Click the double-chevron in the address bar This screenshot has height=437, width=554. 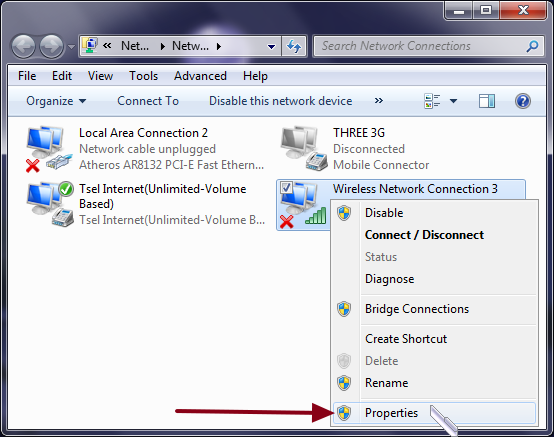(107, 46)
